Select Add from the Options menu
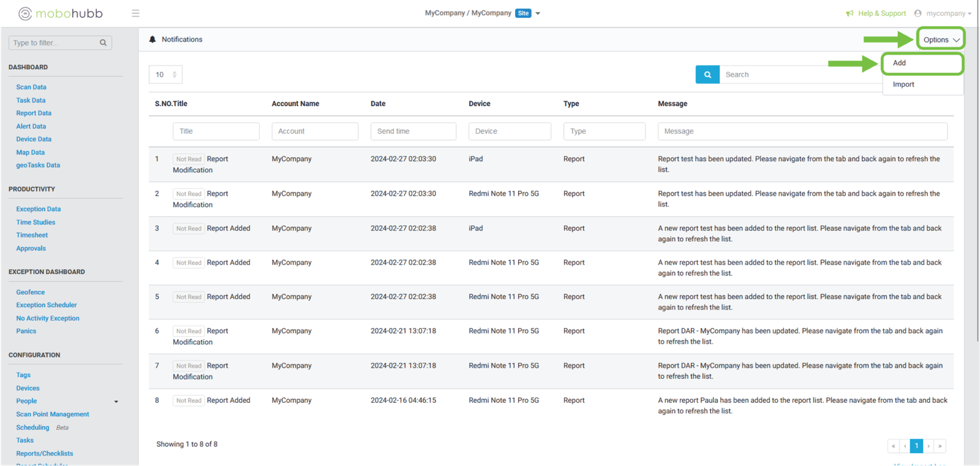This screenshot has width=980, height=466. pos(899,63)
